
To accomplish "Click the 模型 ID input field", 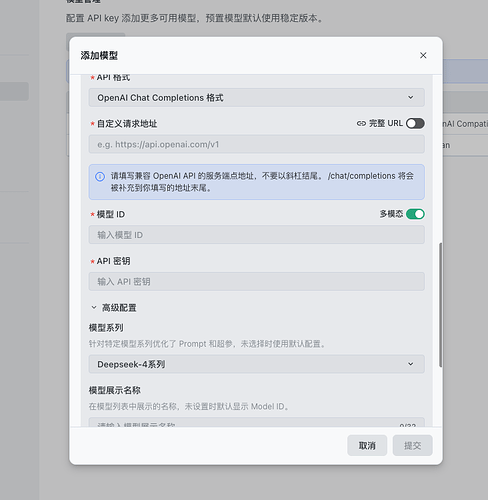I will click(x=256, y=235).
